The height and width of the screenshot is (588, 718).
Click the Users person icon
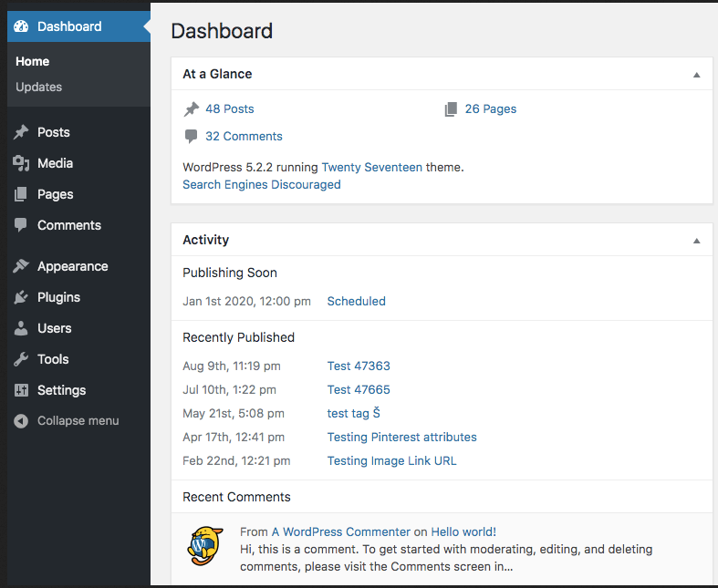(21, 328)
